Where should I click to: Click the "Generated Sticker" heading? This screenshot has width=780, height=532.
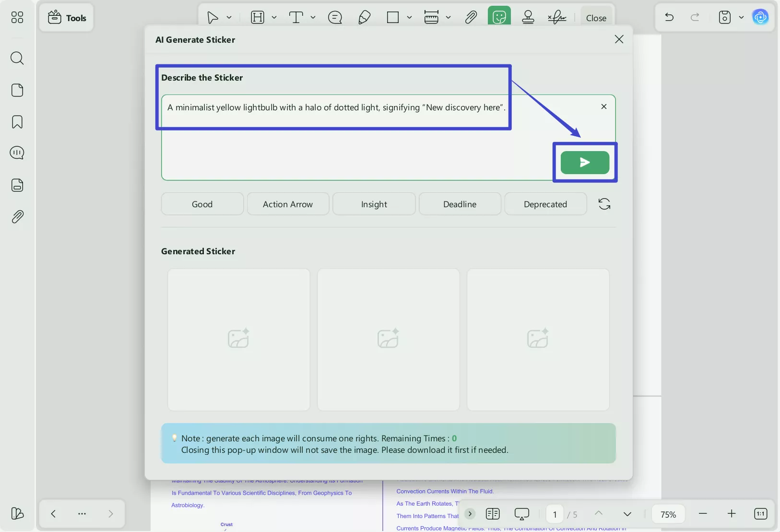pos(198,251)
